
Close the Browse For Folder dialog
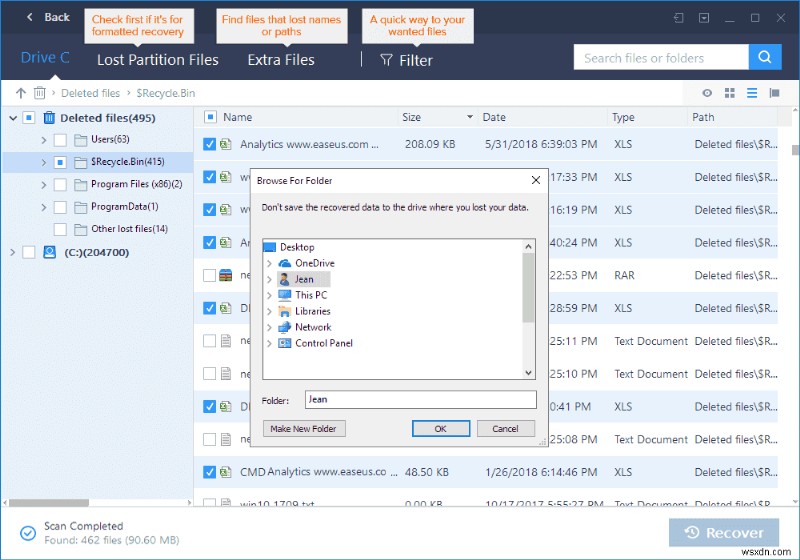pos(536,180)
